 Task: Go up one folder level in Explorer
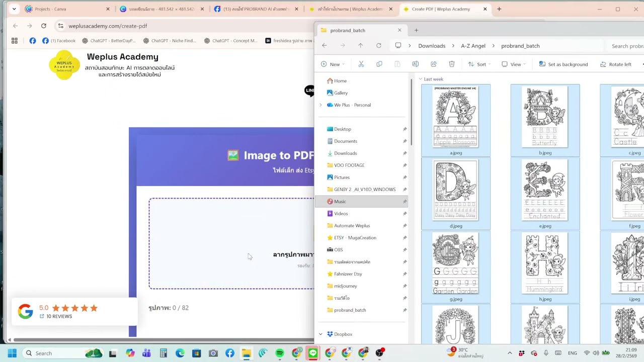coord(361,46)
